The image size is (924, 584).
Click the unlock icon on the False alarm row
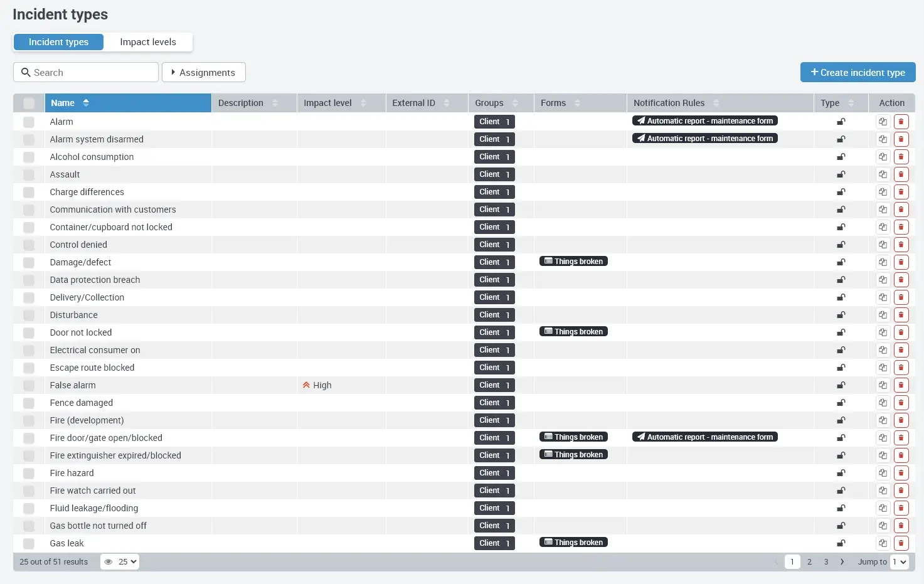841,385
